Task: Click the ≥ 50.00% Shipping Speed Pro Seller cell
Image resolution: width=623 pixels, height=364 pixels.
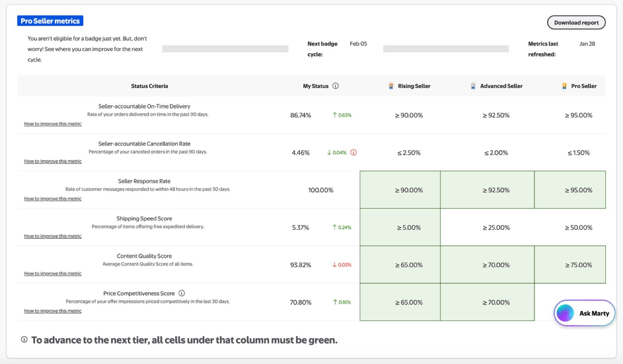Action: pos(579,227)
